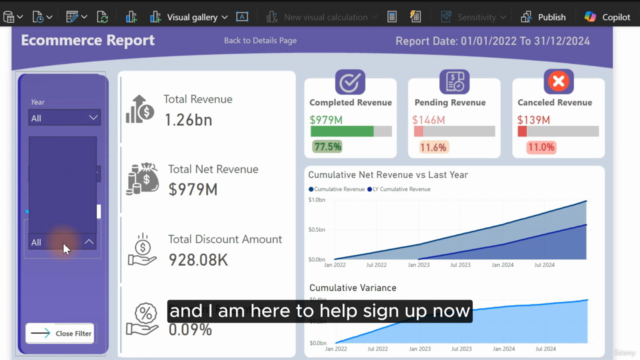Collapse the lower All slicer chevron
This screenshot has width=640, height=360.
pyautogui.click(x=89, y=242)
